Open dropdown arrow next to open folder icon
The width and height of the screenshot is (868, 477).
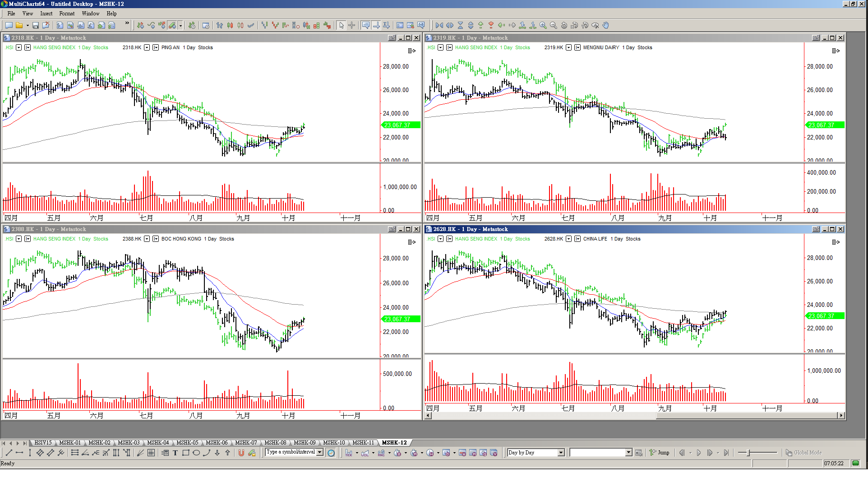(28, 25)
